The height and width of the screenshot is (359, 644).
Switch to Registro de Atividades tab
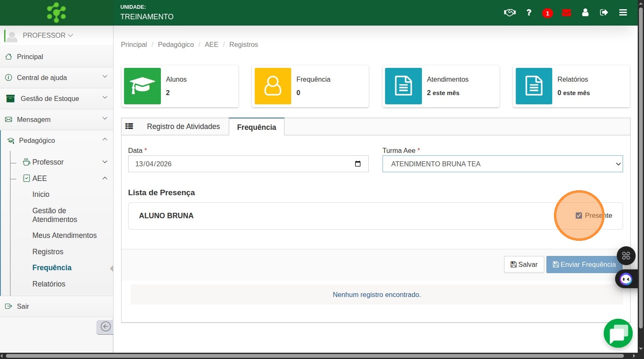click(183, 127)
